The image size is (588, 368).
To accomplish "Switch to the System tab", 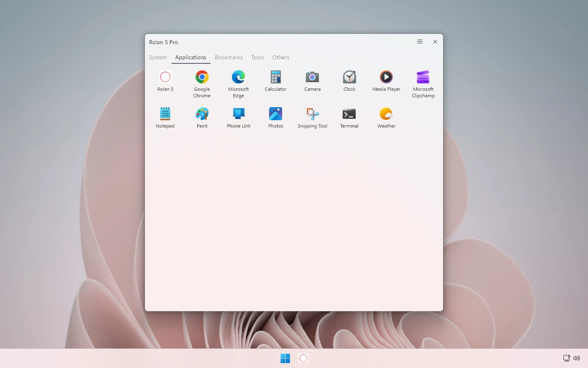I will tap(158, 57).
